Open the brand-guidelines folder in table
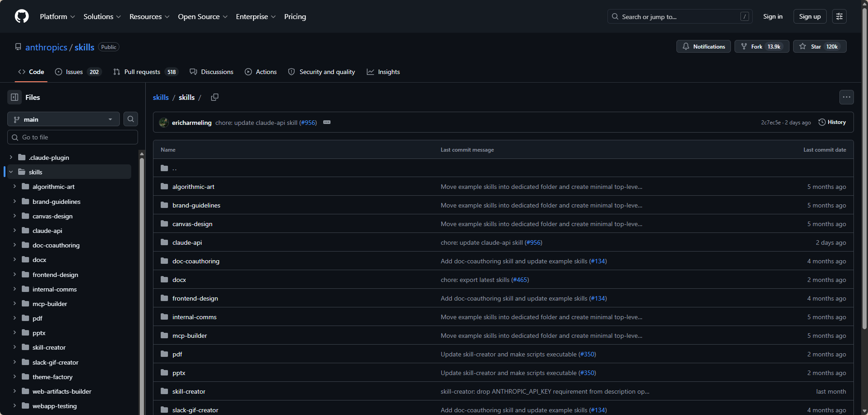The width and height of the screenshot is (868, 415). tap(196, 205)
